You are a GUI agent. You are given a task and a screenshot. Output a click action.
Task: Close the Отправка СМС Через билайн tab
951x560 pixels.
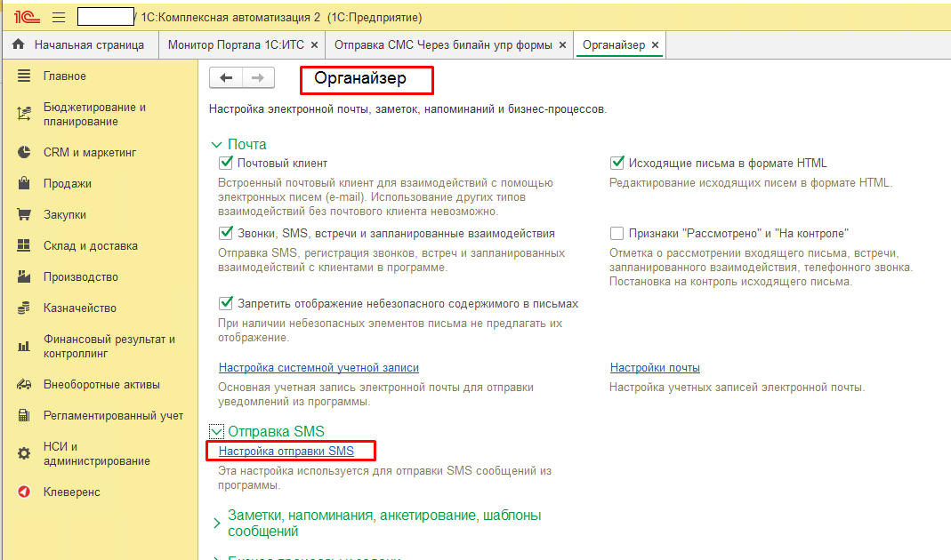point(562,44)
